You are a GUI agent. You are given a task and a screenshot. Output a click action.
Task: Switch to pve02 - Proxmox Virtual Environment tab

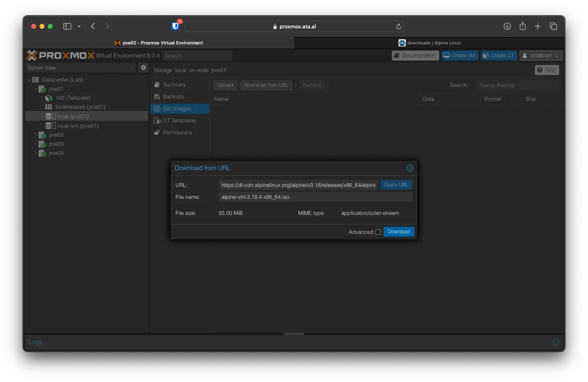tap(159, 43)
